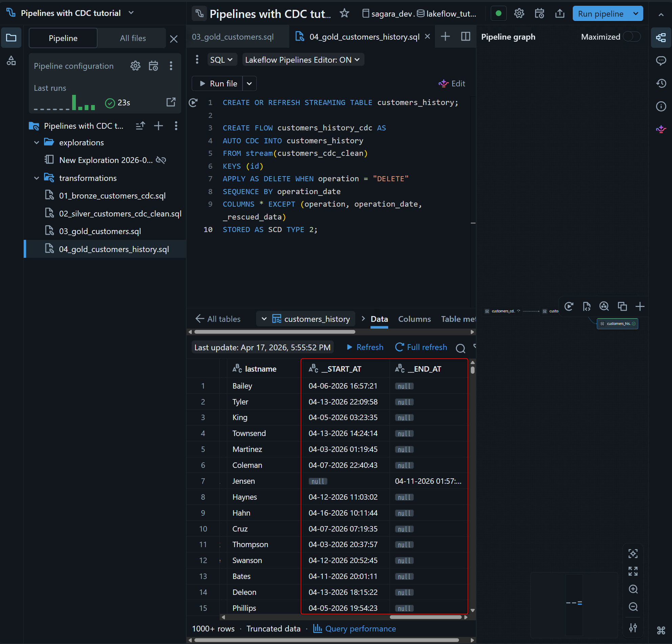Open the version history icon in right sidebar
The height and width of the screenshot is (644, 672).
(x=661, y=83)
